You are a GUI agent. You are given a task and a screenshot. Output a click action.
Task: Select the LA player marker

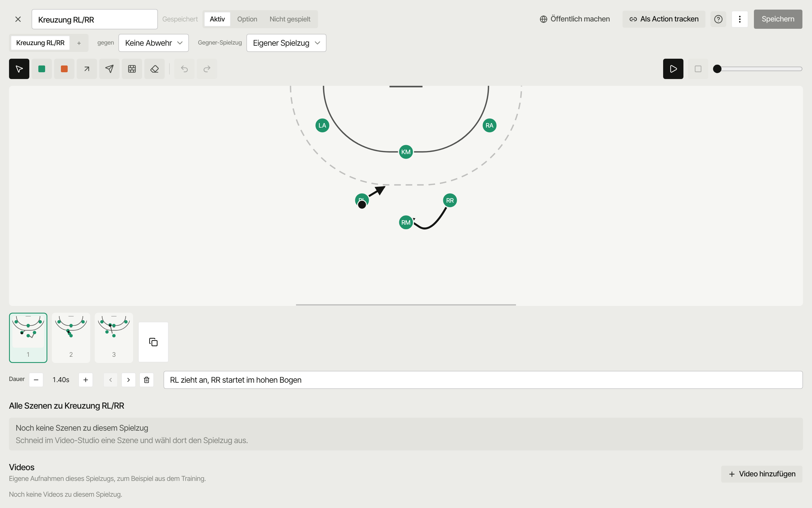[x=322, y=125]
